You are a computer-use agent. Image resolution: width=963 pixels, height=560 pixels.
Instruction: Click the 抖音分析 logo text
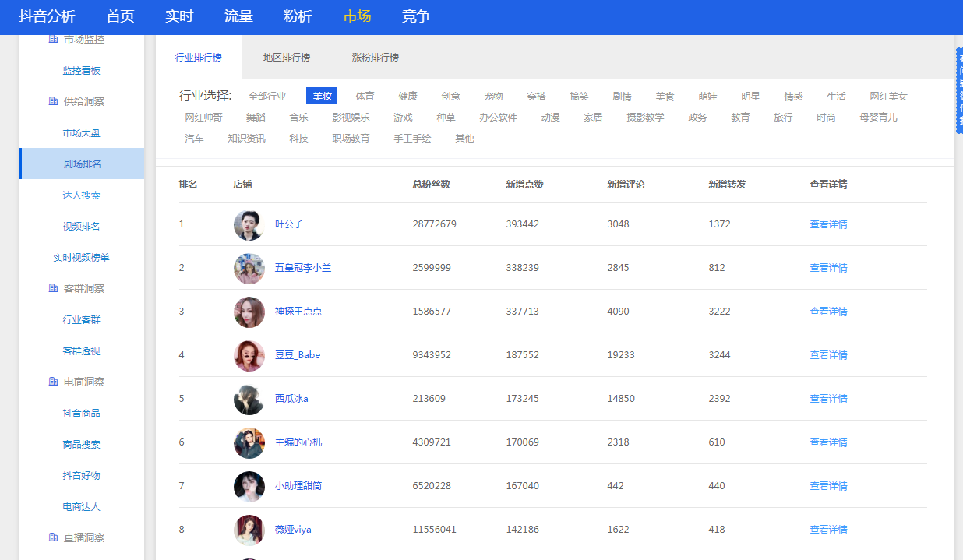click(47, 16)
